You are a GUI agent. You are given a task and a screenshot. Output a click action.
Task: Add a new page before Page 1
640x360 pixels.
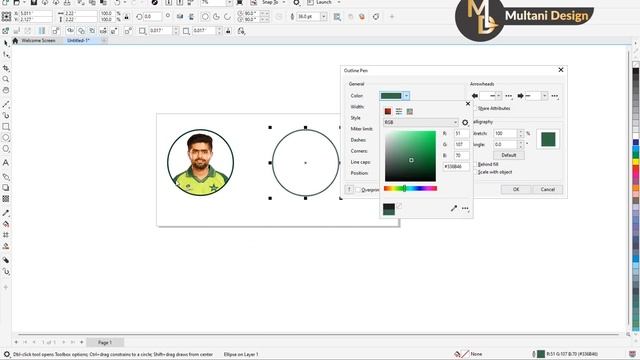tap(16, 342)
